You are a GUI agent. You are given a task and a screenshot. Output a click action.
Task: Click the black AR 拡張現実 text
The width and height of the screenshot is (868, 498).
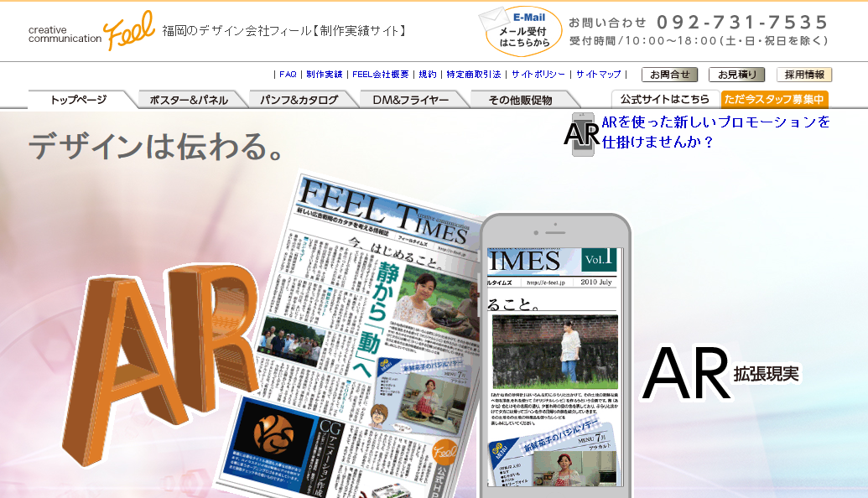pos(721,374)
